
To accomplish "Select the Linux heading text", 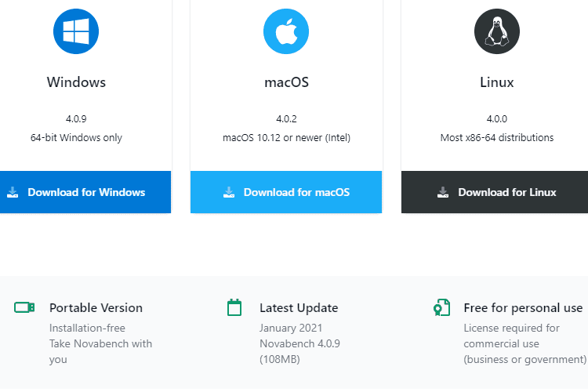I will point(497,82).
